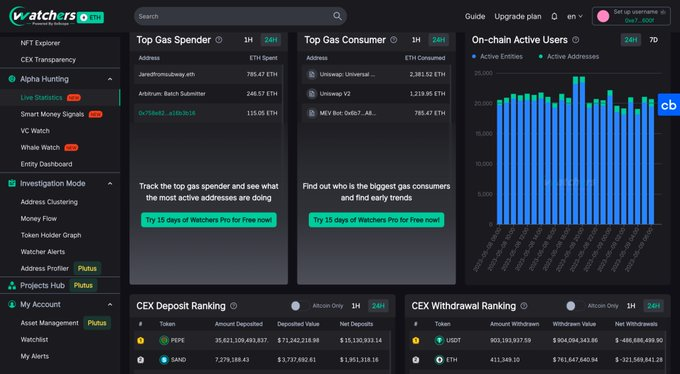Toggle Active Addresses legend series
This screenshot has width=680, height=374.
[569, 56]
